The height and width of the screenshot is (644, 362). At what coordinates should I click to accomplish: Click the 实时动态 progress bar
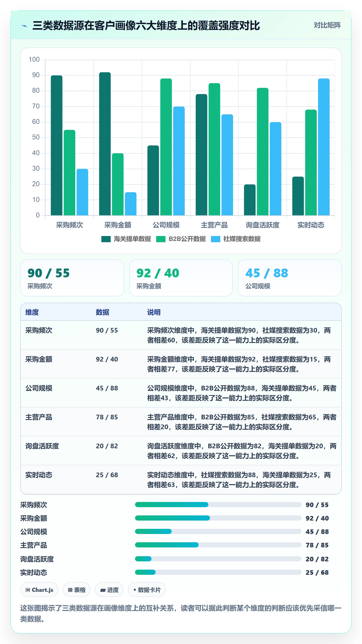tap(218, 572)
